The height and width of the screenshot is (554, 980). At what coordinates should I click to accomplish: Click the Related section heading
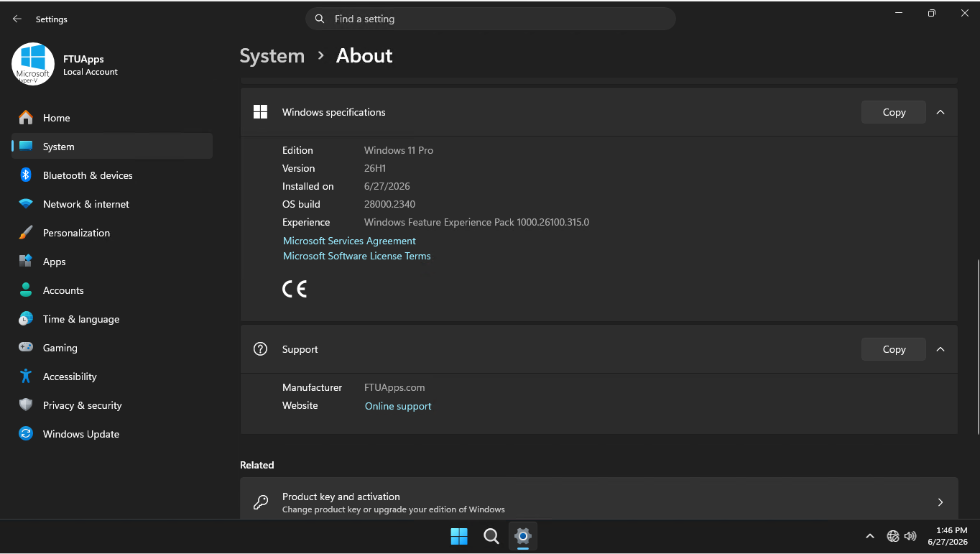coord(257,465)
